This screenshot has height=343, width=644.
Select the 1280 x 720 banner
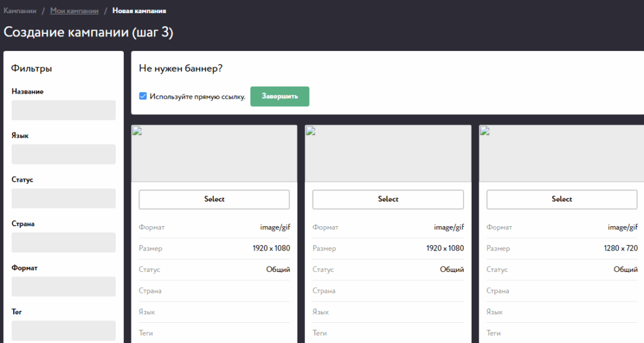pyautogui.click(x=562, y=199)
